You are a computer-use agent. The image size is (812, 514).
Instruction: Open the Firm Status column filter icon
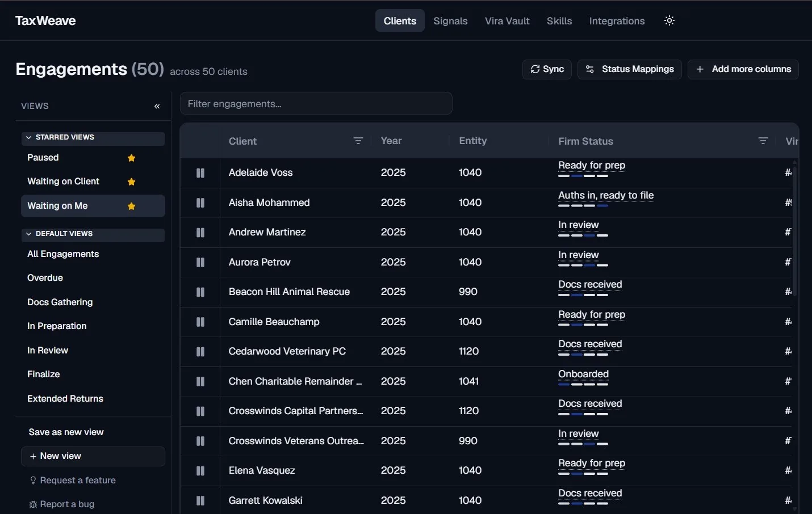(x=763, y=141)
